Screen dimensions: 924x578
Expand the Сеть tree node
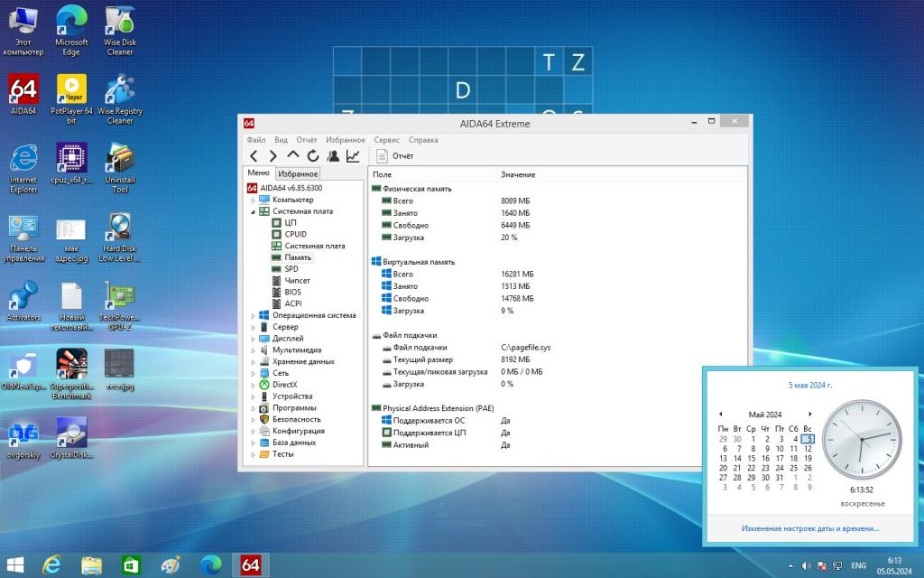pos(254,373)
